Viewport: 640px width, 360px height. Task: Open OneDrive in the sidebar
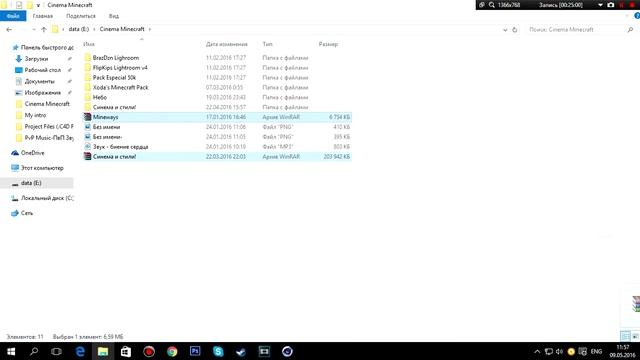point(32,153)
